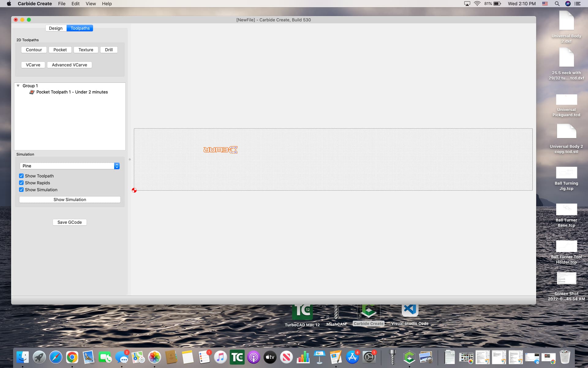Open Spotlight search in menu bar

(x=557, y=4)
